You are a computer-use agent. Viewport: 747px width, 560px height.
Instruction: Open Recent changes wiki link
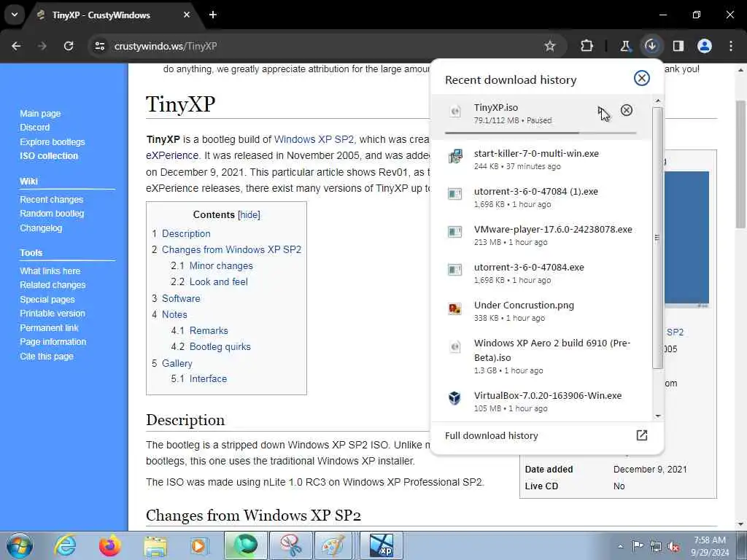click(51, 200)
